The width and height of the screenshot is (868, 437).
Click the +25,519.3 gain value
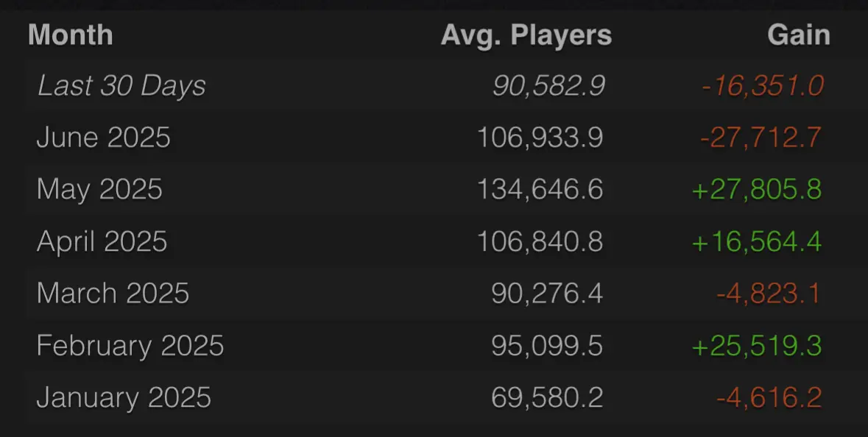(757, 346)
